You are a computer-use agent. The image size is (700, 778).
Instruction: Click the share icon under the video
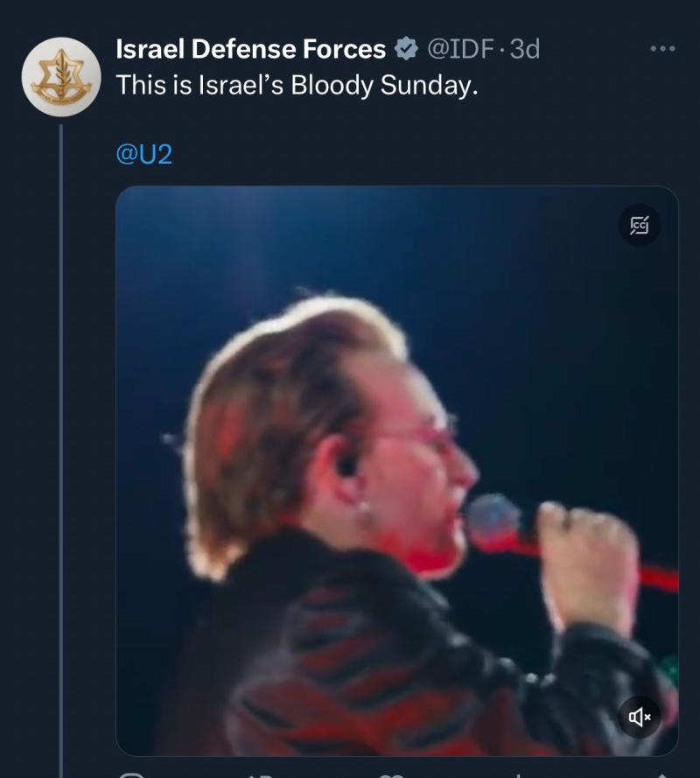662,774
